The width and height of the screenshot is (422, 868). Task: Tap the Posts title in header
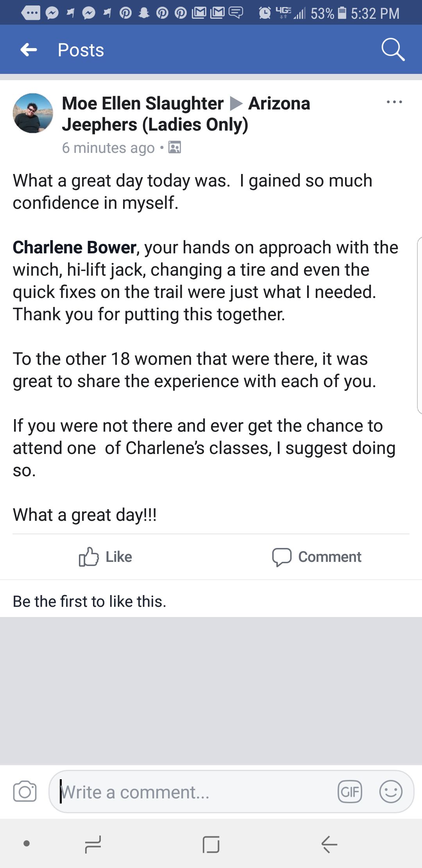tap(81, 50)
